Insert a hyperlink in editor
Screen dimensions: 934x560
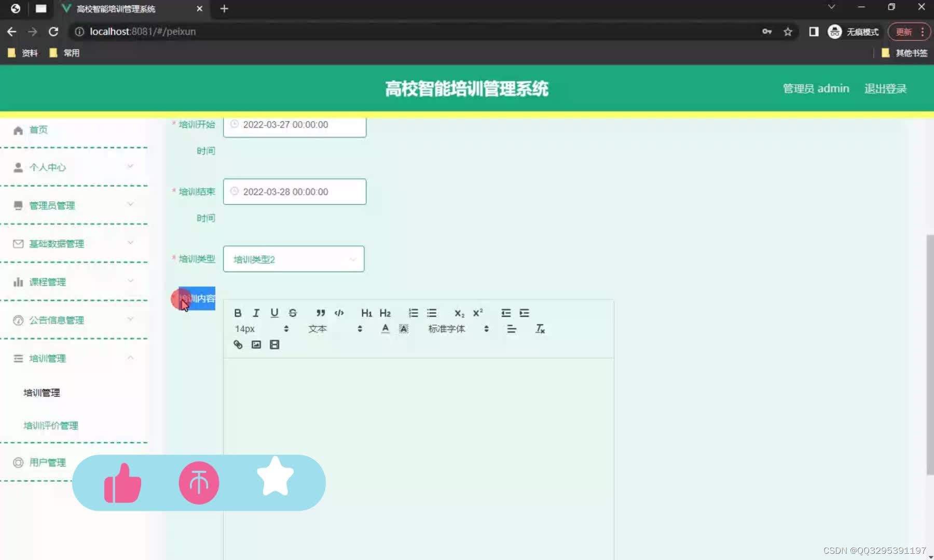238,344
